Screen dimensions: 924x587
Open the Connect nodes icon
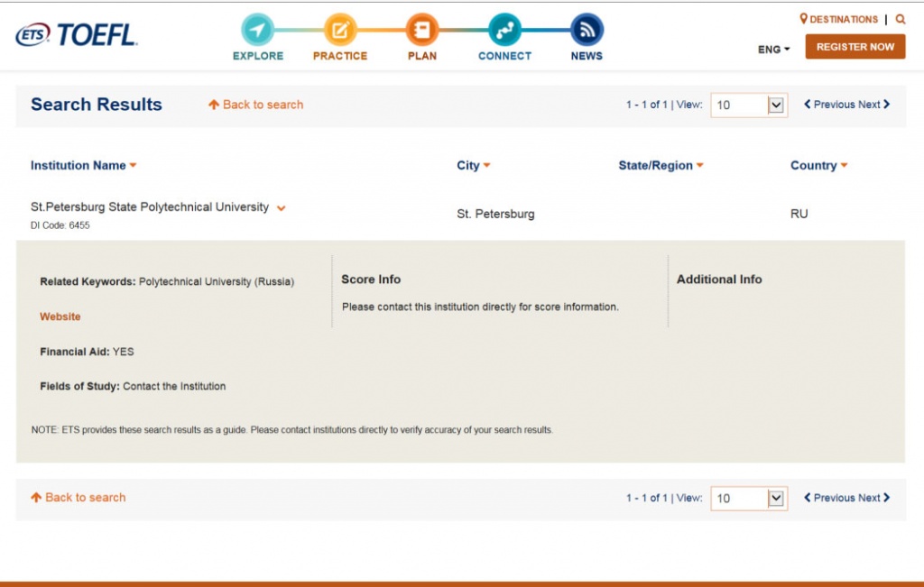(x=504, y=30)
